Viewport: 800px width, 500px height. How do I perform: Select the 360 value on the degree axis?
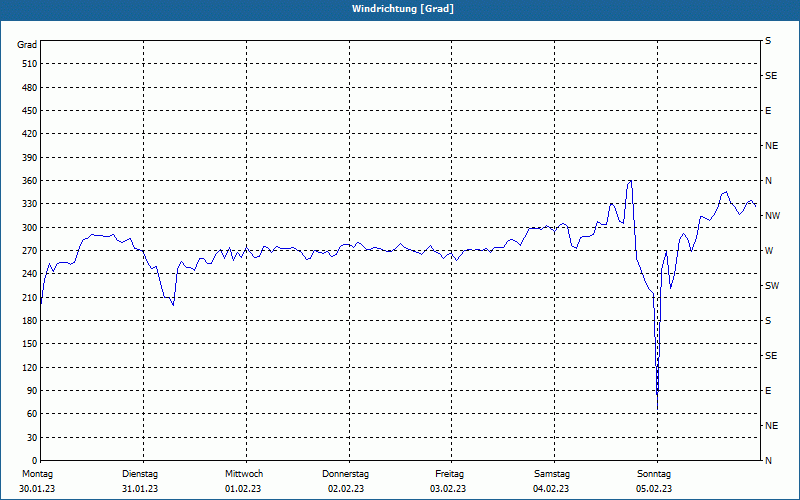(x=30, y=181)
